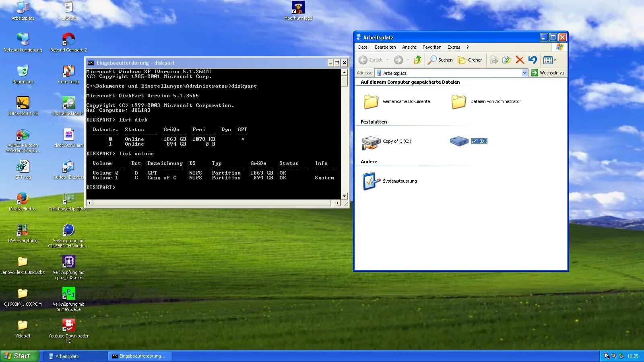This screenshot has height=362, width=644.
Task: Click the Arbeitsplatz window title bar icon
Action: click(x=359, y=37)
